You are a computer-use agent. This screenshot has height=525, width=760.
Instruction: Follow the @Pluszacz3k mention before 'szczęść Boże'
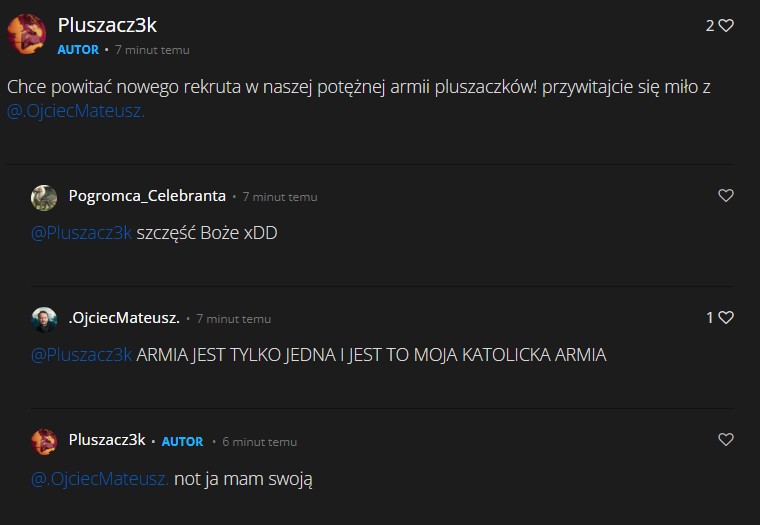coord(81,233)
